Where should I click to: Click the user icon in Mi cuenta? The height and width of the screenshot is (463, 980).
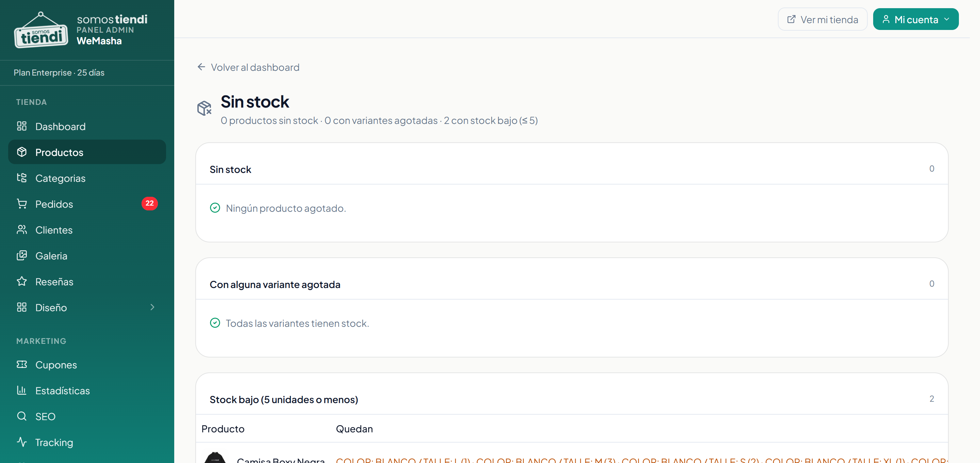click(886, 19)
